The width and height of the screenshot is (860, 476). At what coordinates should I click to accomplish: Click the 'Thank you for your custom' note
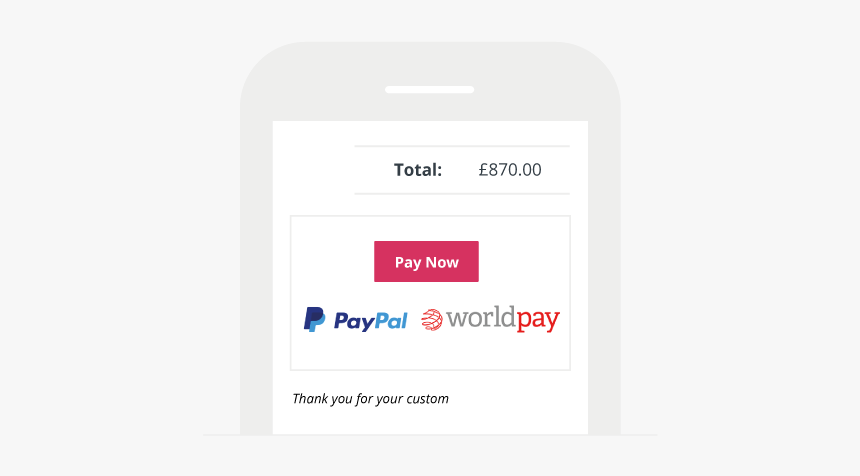(370, 399)
